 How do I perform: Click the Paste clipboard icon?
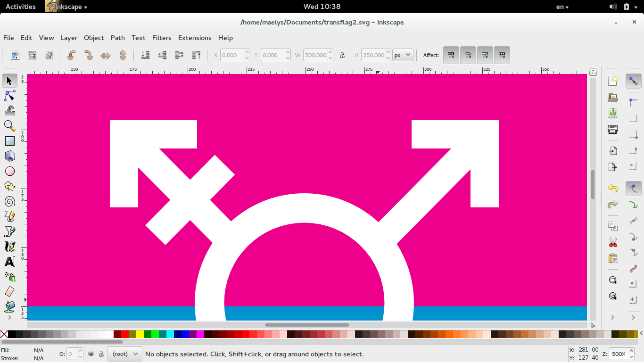(x=613, y=258)
